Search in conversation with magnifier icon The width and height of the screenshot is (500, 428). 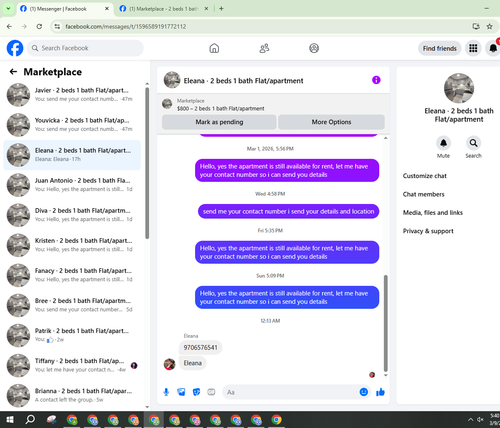coord(473,143)
